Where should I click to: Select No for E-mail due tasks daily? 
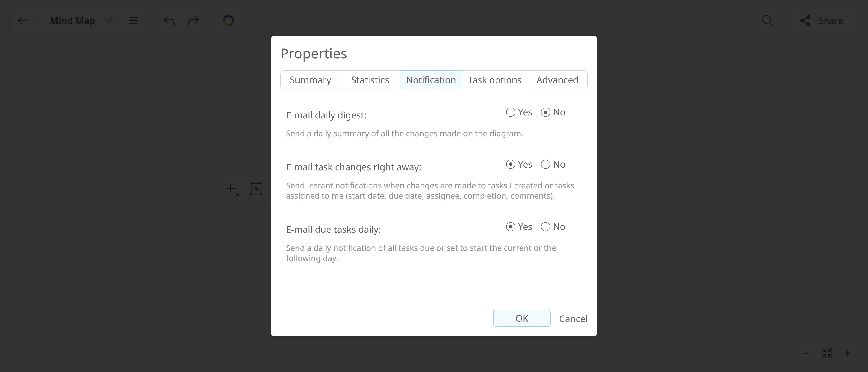[x=546, y=227]
